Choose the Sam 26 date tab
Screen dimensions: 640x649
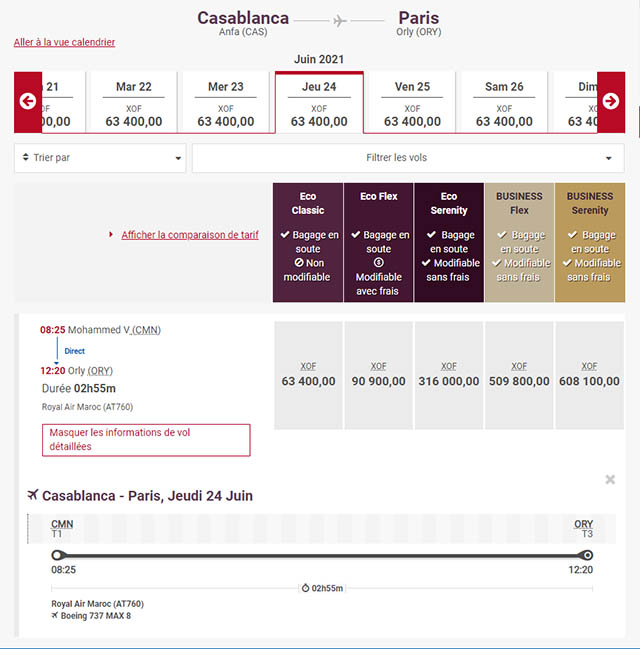point(503,103)
